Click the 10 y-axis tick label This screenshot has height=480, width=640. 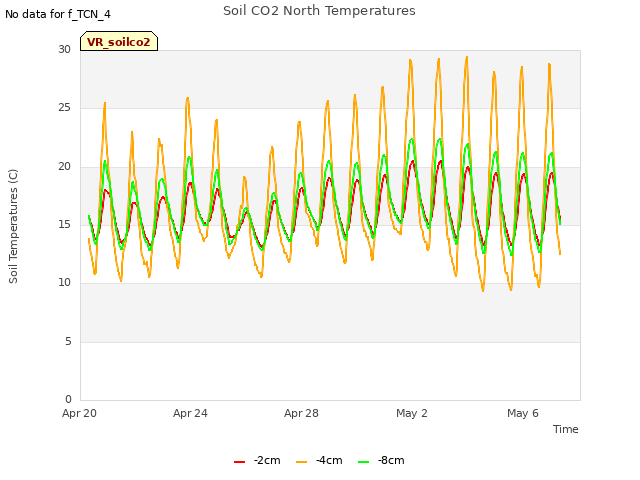tap(64, 282)
